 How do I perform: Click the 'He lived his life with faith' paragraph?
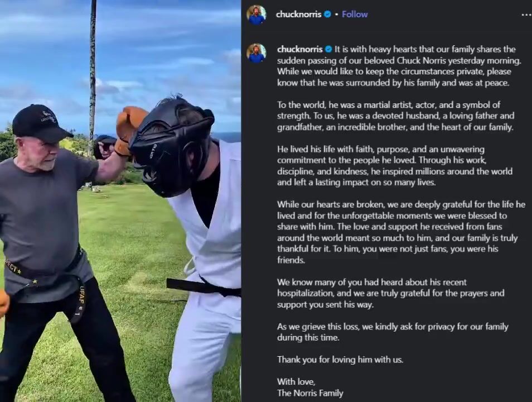point(395,166)
